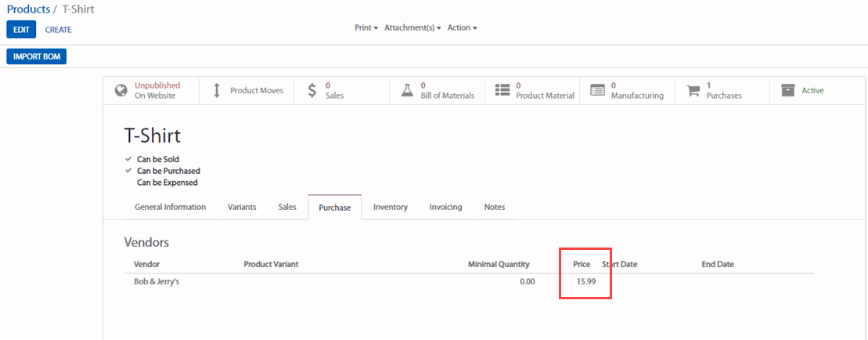Click the shopping cart Purchases icon
This screenshot has width=868, height=340.
coord(693,90)
